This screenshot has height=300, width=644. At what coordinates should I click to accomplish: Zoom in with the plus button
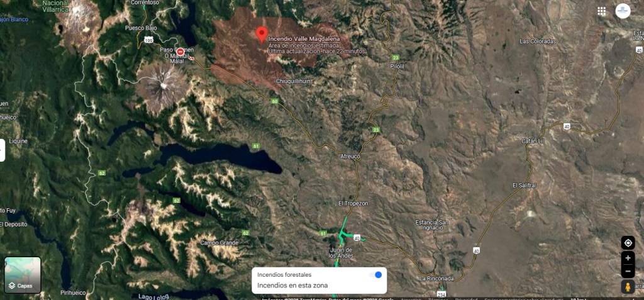[x=628, y=258]
